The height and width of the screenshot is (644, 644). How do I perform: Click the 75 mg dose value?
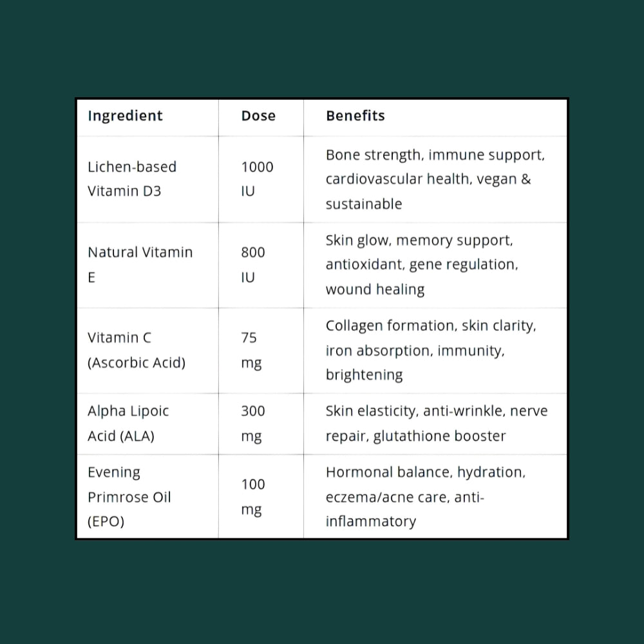(x=251, y=350)
